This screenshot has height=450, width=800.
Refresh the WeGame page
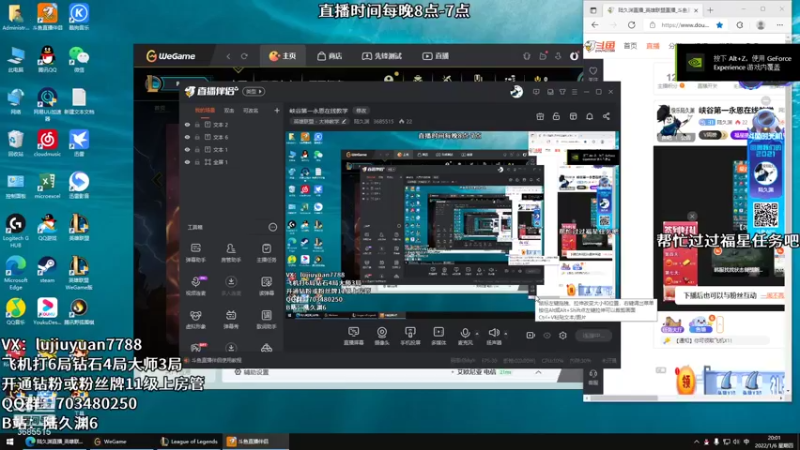[x=244, y=56]
